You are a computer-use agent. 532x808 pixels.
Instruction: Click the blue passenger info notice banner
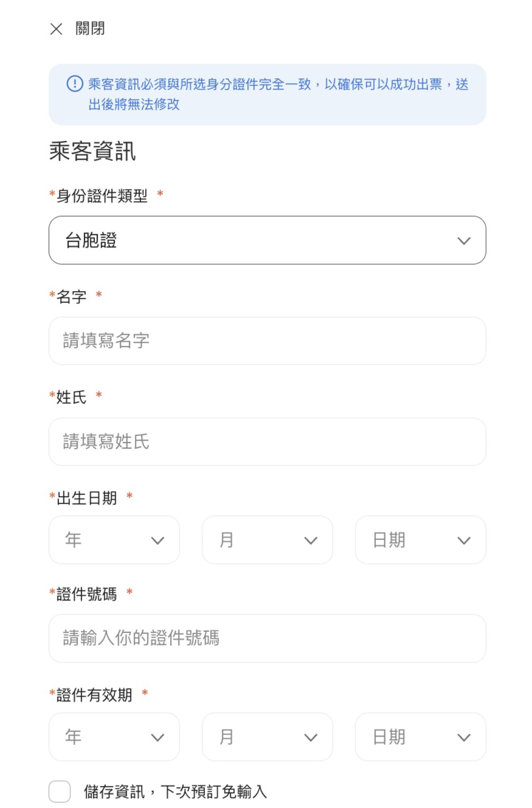tap(266, 94)
